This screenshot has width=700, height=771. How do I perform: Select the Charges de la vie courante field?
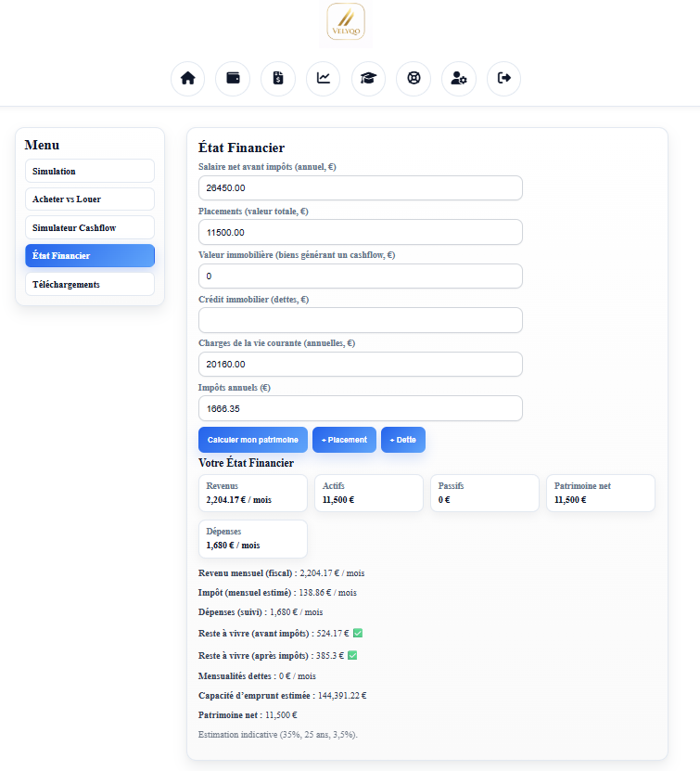pos(361,364)
